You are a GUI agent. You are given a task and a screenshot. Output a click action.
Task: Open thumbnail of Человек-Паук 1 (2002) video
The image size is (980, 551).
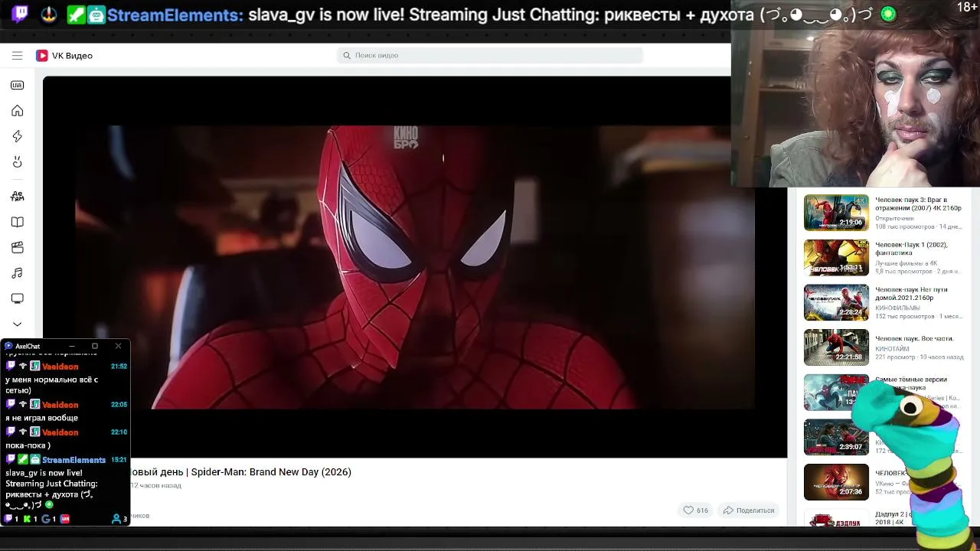point(836,258)
